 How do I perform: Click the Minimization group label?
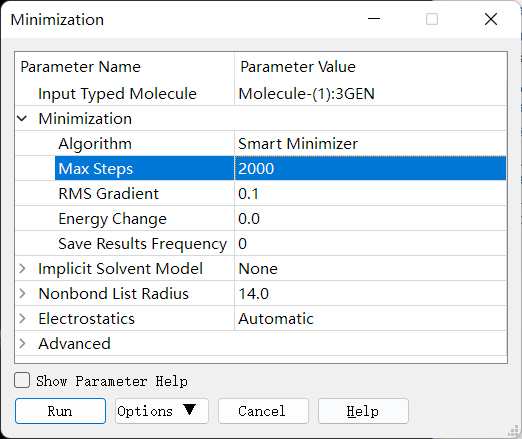(x=85, y=119)
